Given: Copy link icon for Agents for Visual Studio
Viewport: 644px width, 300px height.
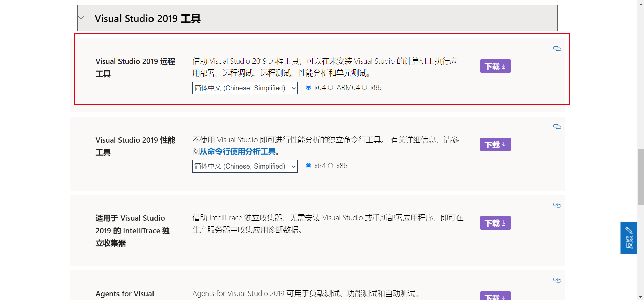Looking at the screenshot, I should coord(557,280).
